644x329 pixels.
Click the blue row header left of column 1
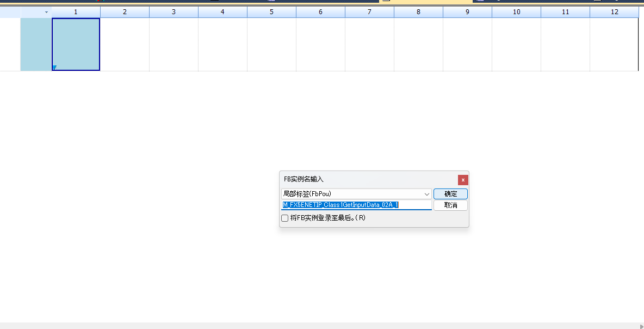coord(36,45)
